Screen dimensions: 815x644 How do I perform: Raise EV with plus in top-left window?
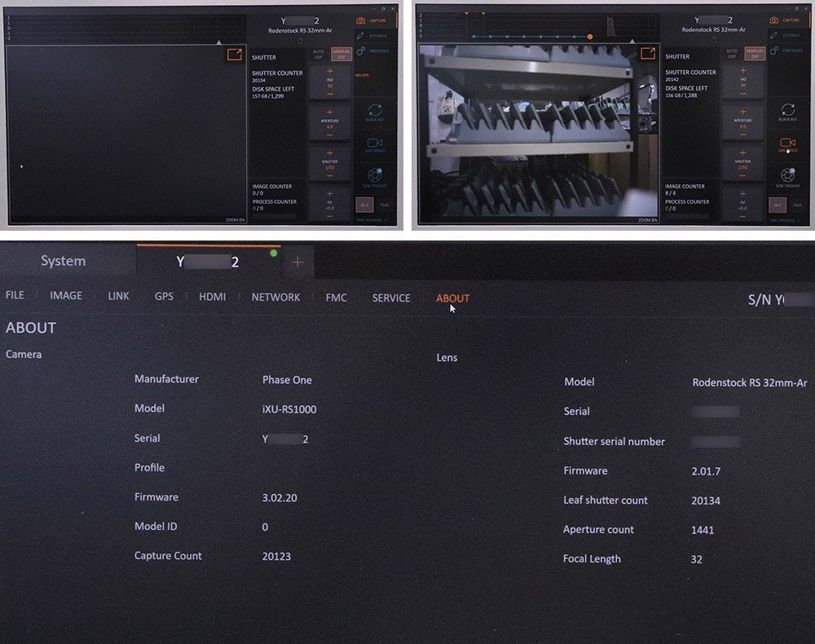tap(329, 194)
